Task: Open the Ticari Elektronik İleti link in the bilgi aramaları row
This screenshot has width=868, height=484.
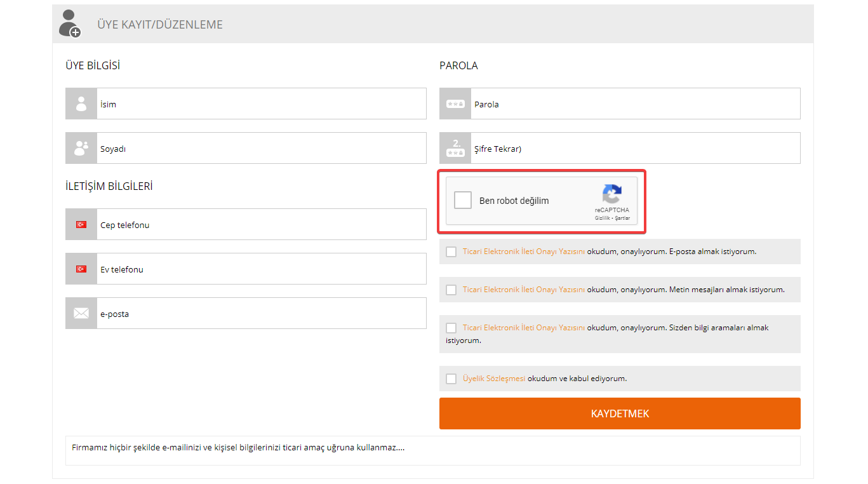Action: point(524,328)
